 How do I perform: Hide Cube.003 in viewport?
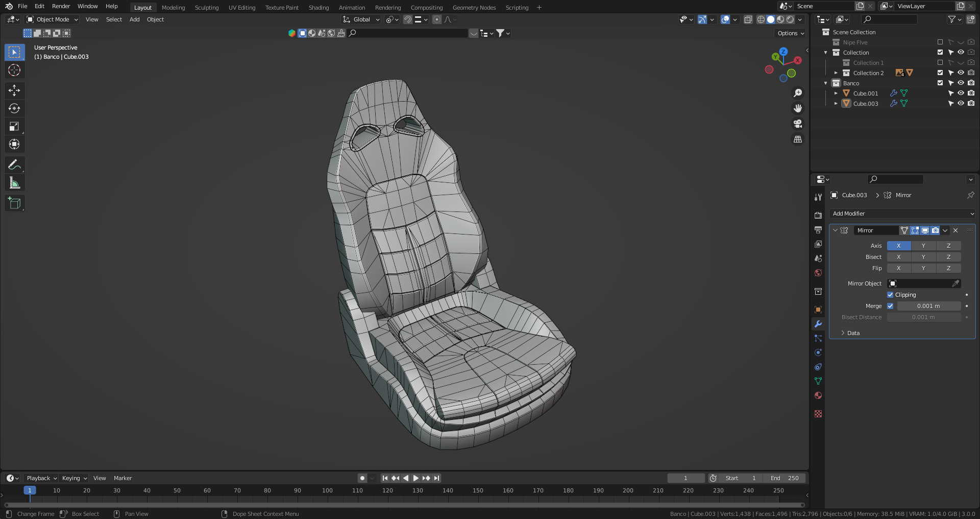pos(961,103)
